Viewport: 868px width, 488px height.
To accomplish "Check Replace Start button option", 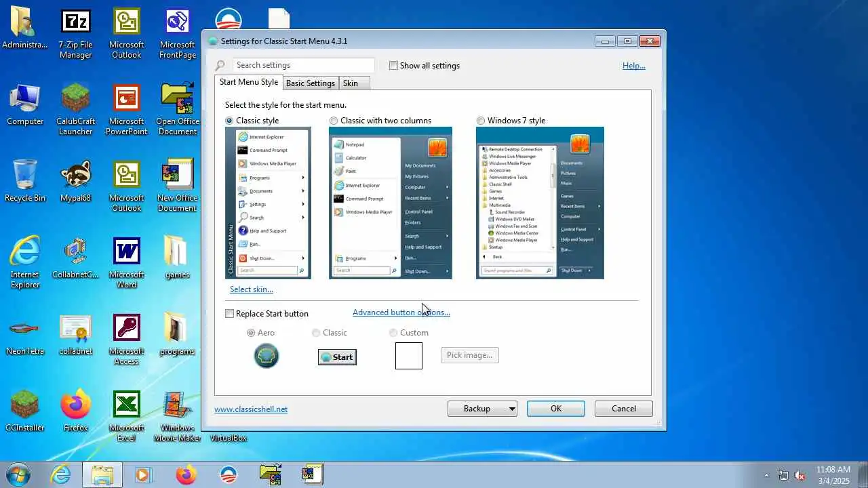I will (x=229, y=314).
